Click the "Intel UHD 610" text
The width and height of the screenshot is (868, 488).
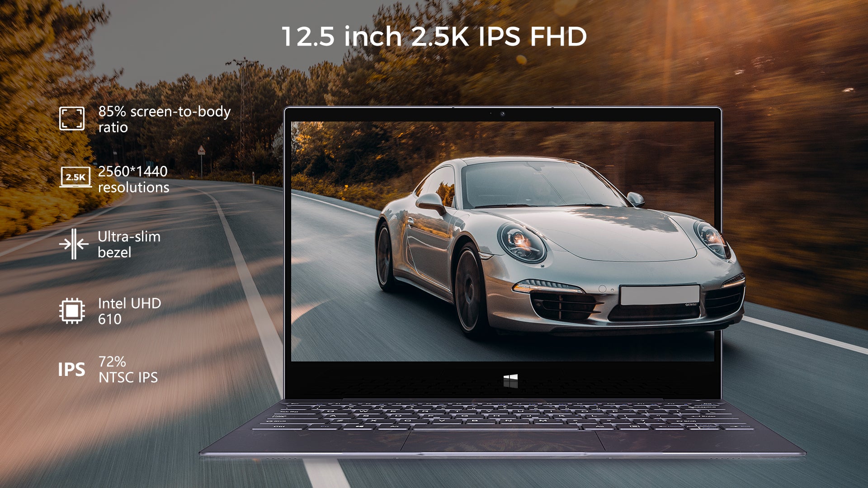coord(129,311)
